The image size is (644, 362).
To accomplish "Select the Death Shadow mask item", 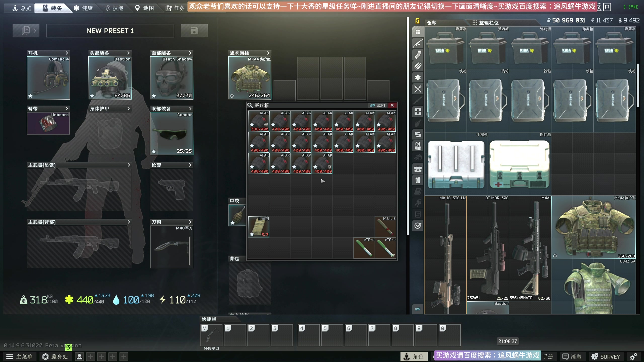I will pyautogui.click(x=172, y=78).
